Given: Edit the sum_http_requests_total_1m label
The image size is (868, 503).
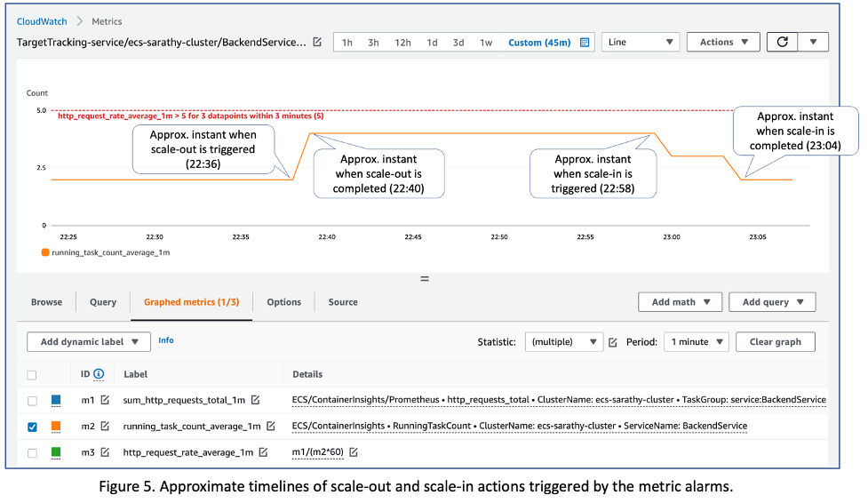Looking at the screenshot, I should pyautogui.click(x=255, y=399).
